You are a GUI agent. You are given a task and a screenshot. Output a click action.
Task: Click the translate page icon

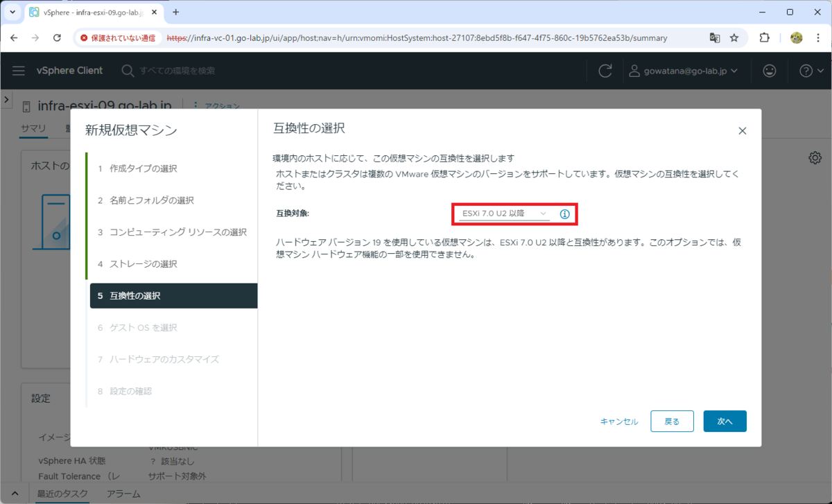click(x=715, y=37)
